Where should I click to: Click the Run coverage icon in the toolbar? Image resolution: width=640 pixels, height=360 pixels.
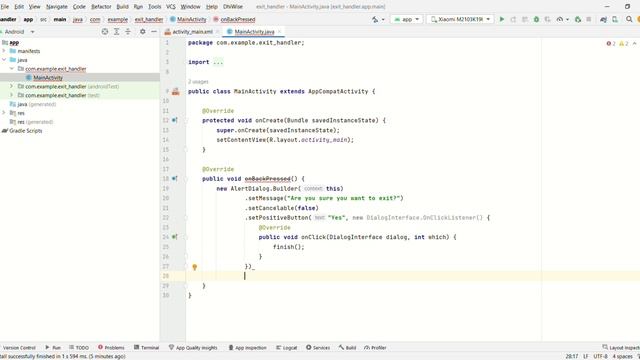coord(548,19)
